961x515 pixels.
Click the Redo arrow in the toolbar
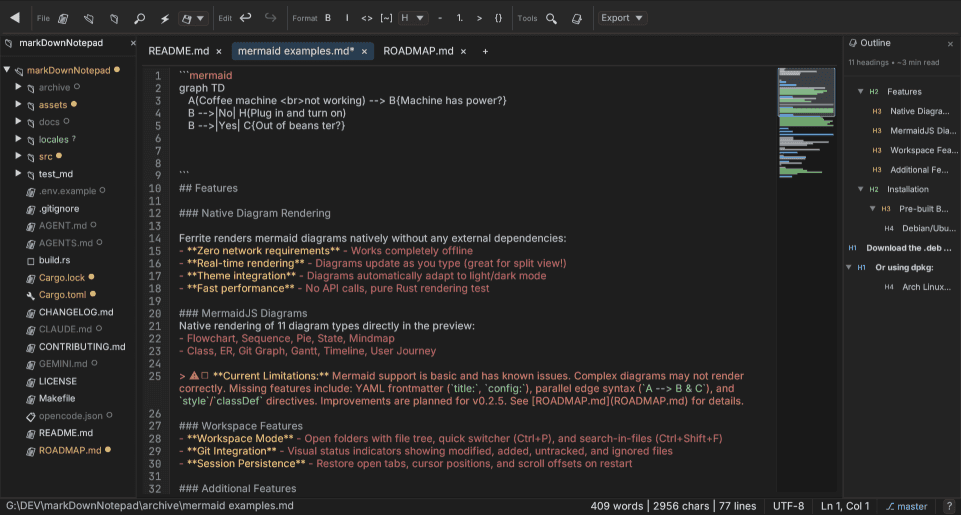click(x=270, y=18)
